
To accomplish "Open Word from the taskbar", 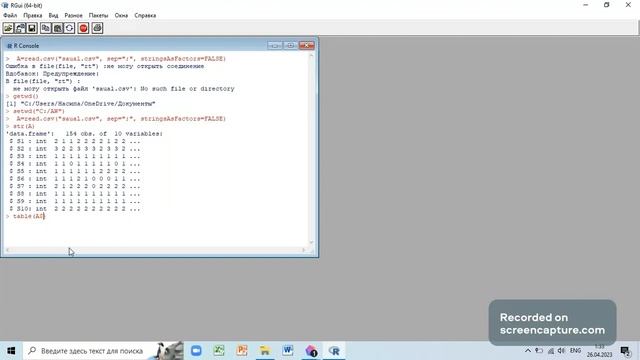I will pos(288,351).
